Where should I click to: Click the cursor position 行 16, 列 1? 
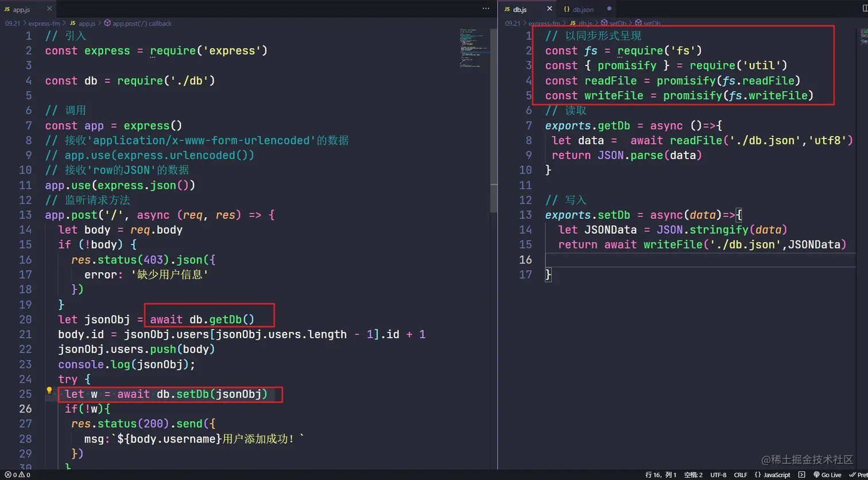tap(661, 475)
